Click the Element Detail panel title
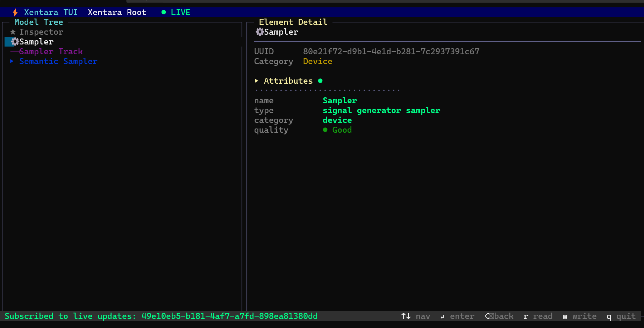644x328 pixels. (x=293, y=22)
